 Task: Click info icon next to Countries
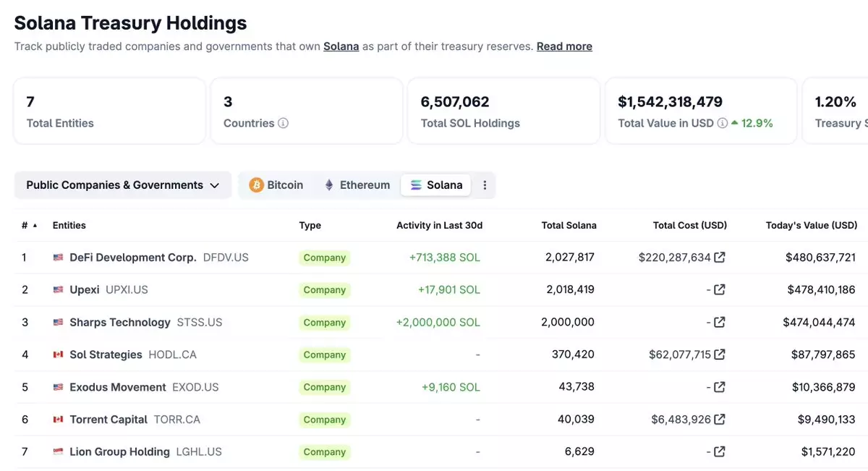(284, 123)
